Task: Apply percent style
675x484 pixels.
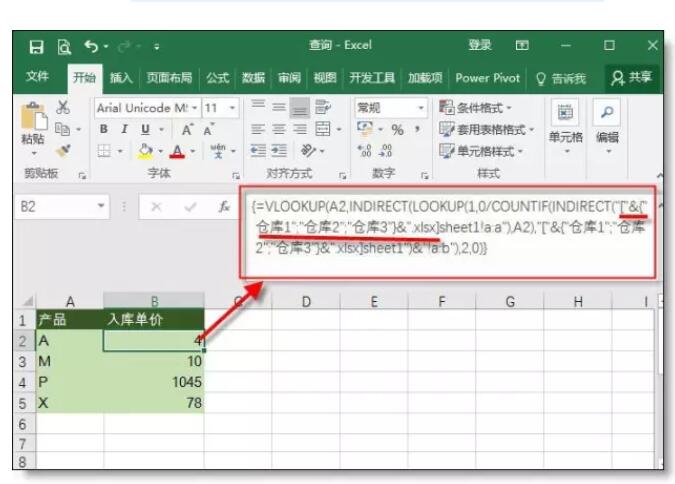Action: pyautogui.click(x=397, y=130)
